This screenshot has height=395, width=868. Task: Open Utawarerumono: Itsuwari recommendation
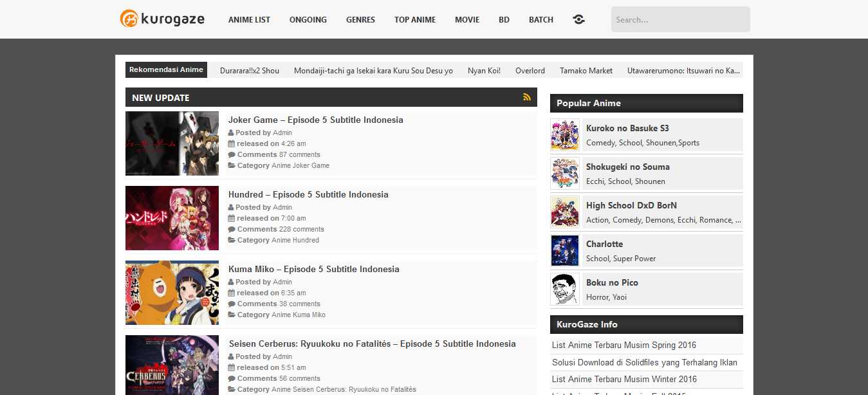tap(684, 71)
